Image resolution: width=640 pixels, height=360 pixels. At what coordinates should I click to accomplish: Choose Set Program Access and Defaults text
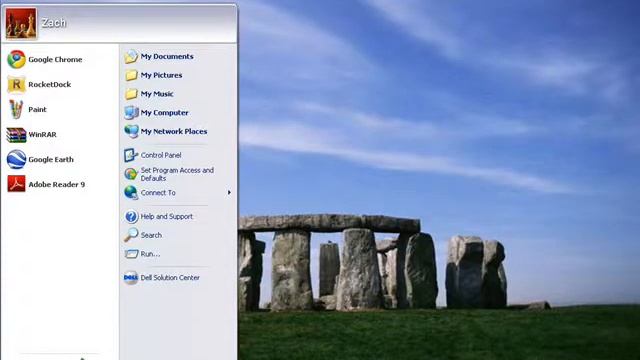pos(177,174)
